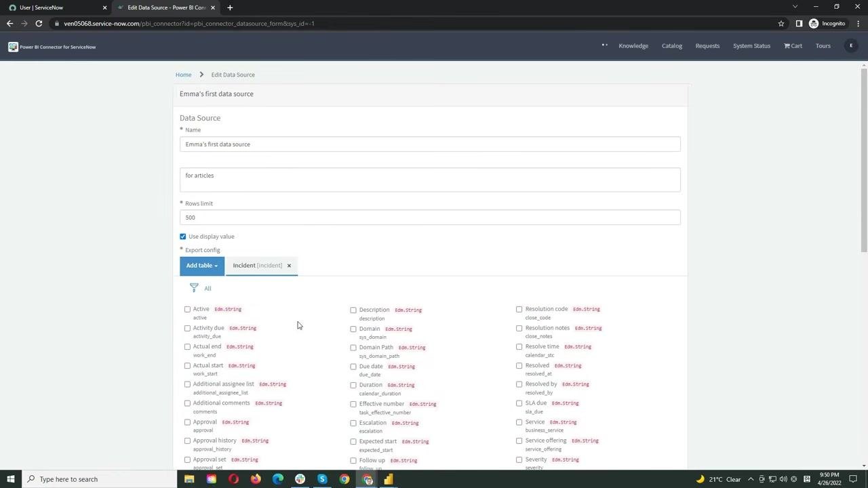Click the All filter link

pyautogui.click(x=208, y=289)
